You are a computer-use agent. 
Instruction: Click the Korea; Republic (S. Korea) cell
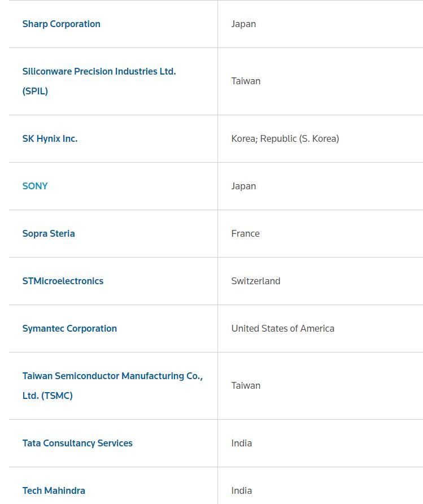285,138
